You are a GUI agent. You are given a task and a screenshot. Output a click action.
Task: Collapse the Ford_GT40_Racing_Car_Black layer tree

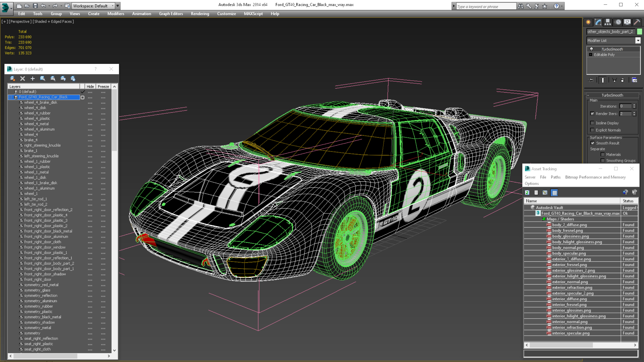pyautogui.click(x=11, y=97)
